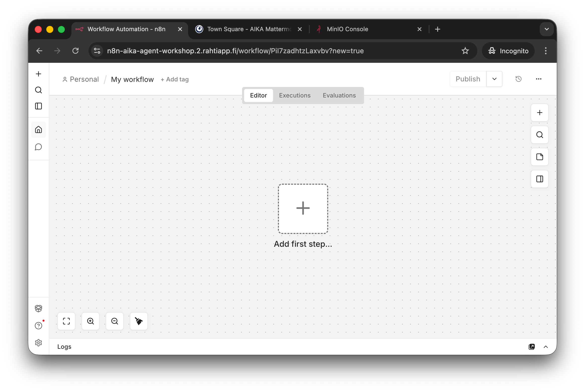Click the Add tag link

(x=175, y=79)
